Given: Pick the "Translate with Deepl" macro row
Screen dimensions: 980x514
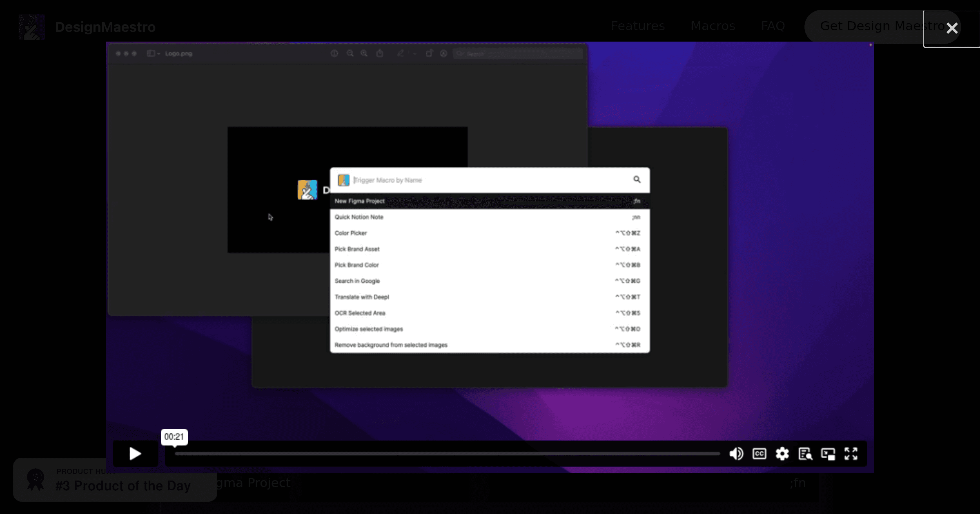Looking at the screenshot, I should pyautogui.click(x=490, y=297).
